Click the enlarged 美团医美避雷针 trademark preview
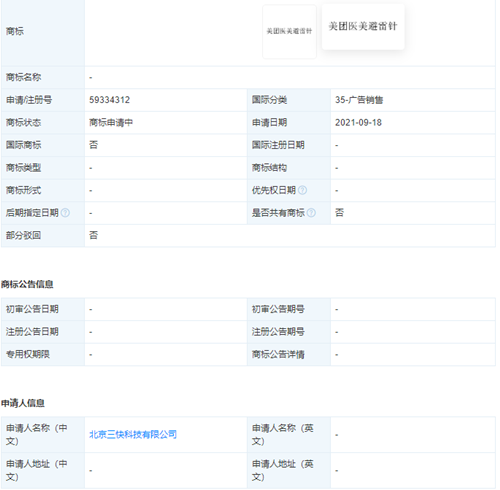This screenshot has height=490, width=500. click(363, 27)
